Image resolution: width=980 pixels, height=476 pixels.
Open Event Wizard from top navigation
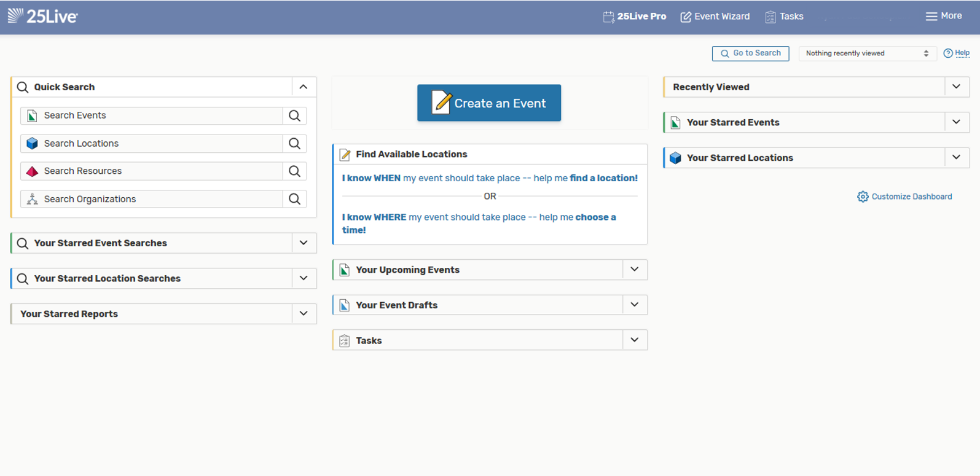[715, 17]
